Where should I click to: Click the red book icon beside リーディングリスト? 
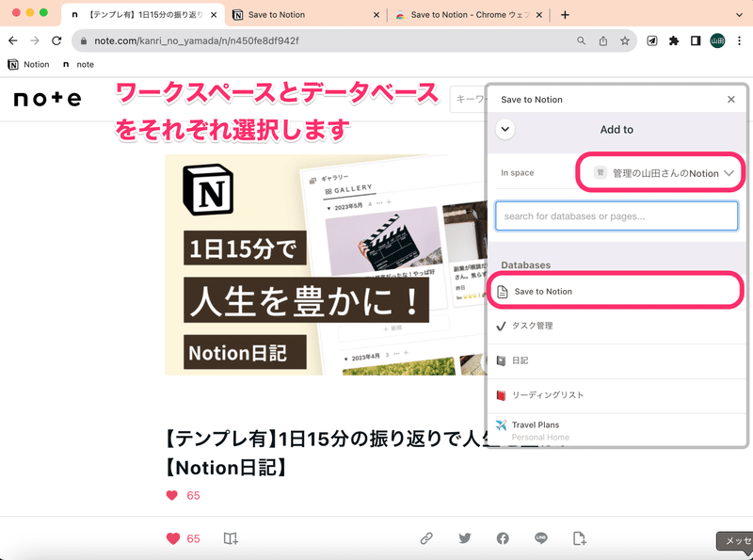(501, 395)
